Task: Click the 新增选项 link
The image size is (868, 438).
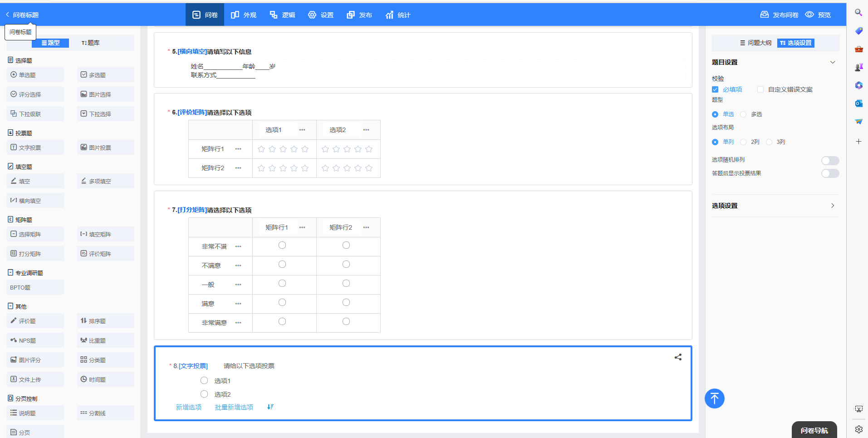Action: tap(189, 407)
